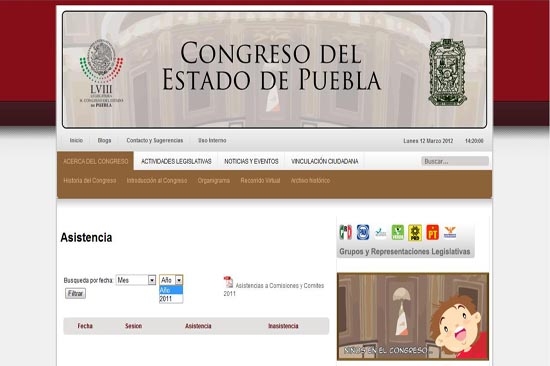Click the Lunes 12 Marzo 2012 date text

428,141
